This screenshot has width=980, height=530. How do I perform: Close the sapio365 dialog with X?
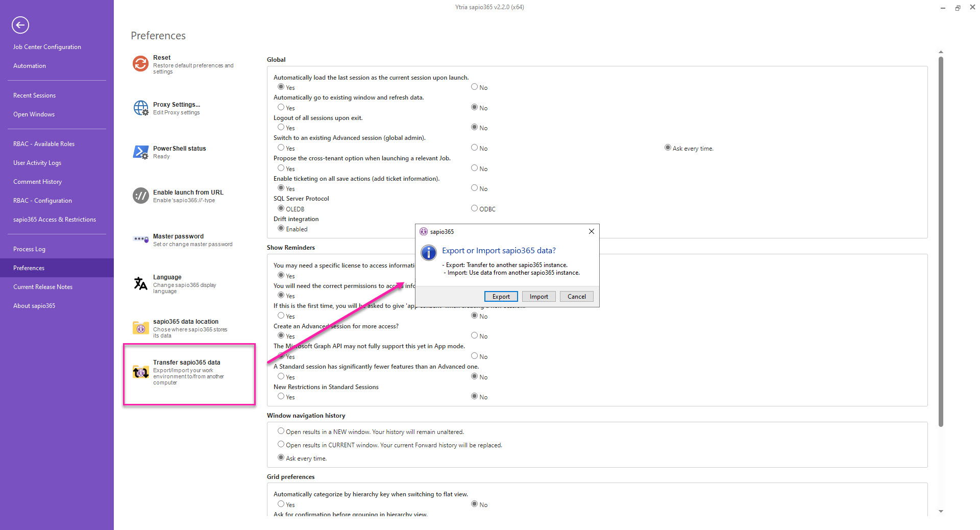tap(591, 231)
